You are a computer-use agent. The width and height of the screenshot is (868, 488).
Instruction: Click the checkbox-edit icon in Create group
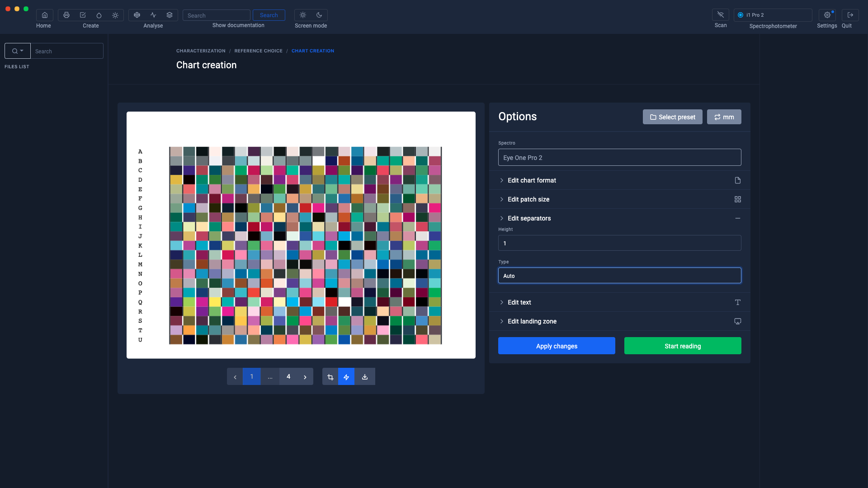tap(83, 15)
